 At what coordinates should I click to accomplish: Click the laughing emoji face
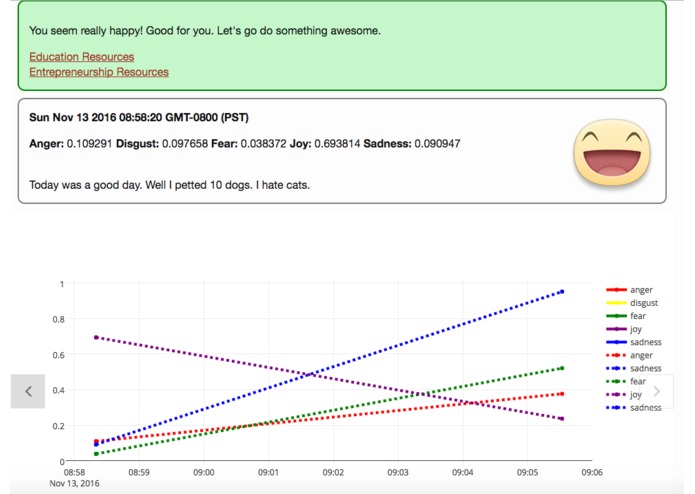[x=612, y=152]
